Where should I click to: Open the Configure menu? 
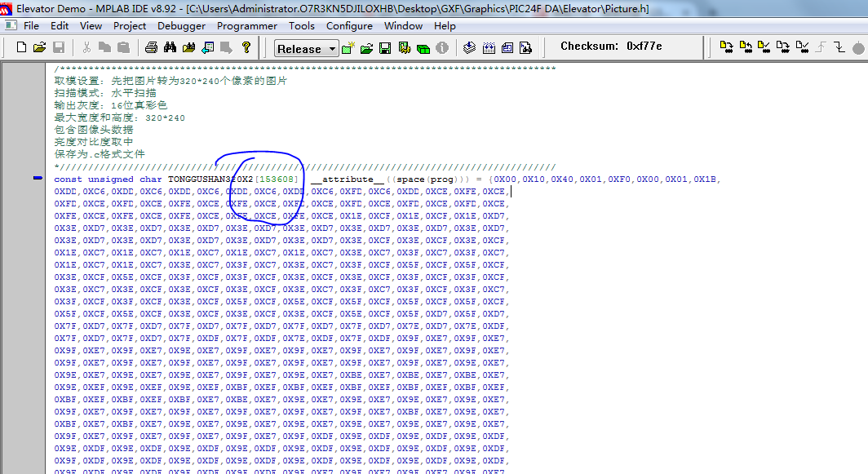pyautogui.click(x=349, y=26)
